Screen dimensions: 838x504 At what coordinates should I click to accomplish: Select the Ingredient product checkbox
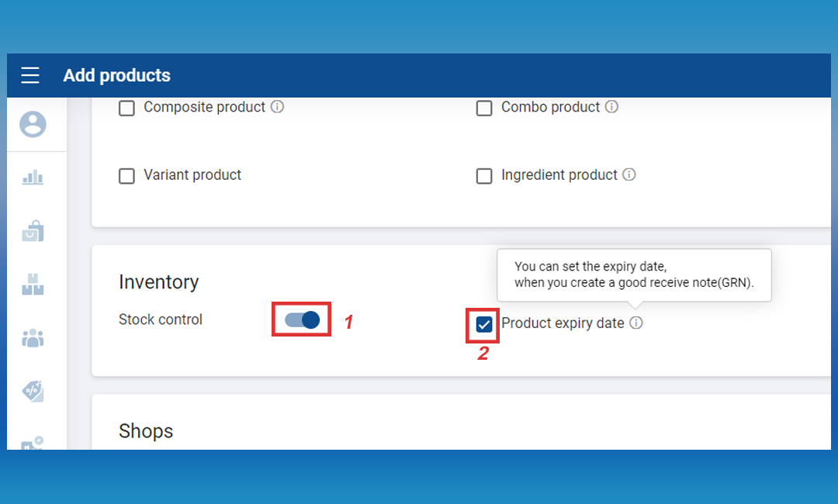pyautogui.click(x=484, y=176)
